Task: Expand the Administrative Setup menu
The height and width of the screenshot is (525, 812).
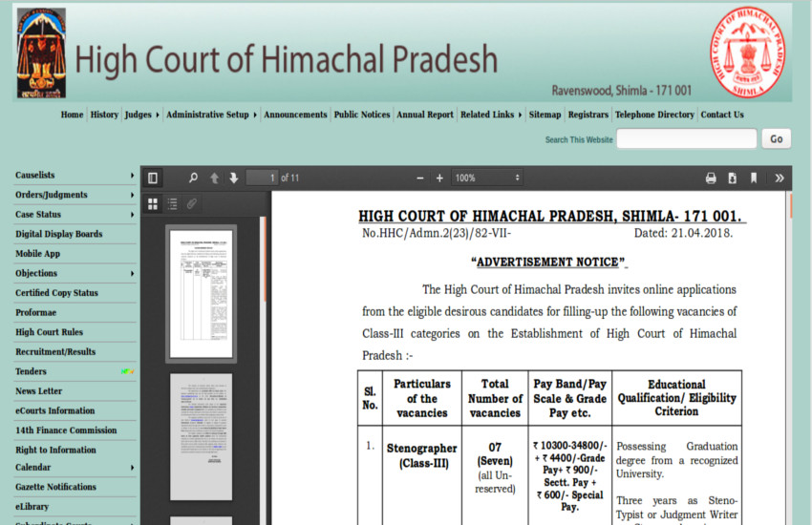Action: 211,115
